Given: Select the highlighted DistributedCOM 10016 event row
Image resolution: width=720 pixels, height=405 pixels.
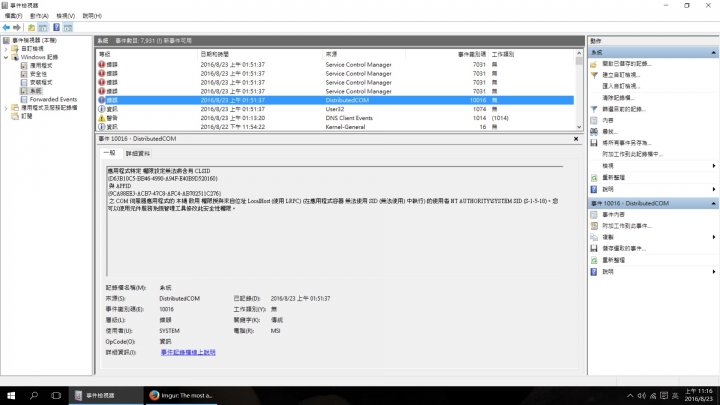Looking at the screenshot, I should coord(335,100).
